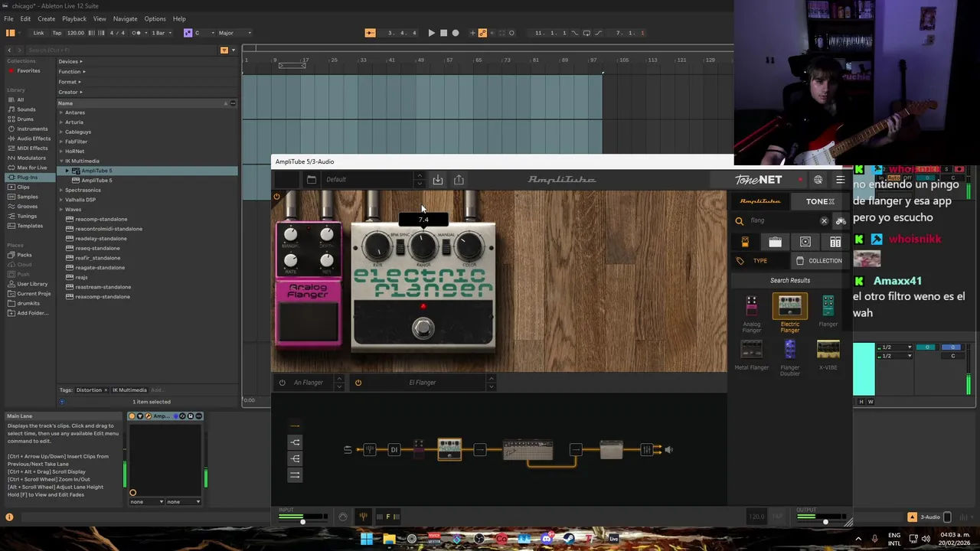980x551 pixels.
Task: Click the AmpliTube share/export preset icon
Action: pos(459,179)
